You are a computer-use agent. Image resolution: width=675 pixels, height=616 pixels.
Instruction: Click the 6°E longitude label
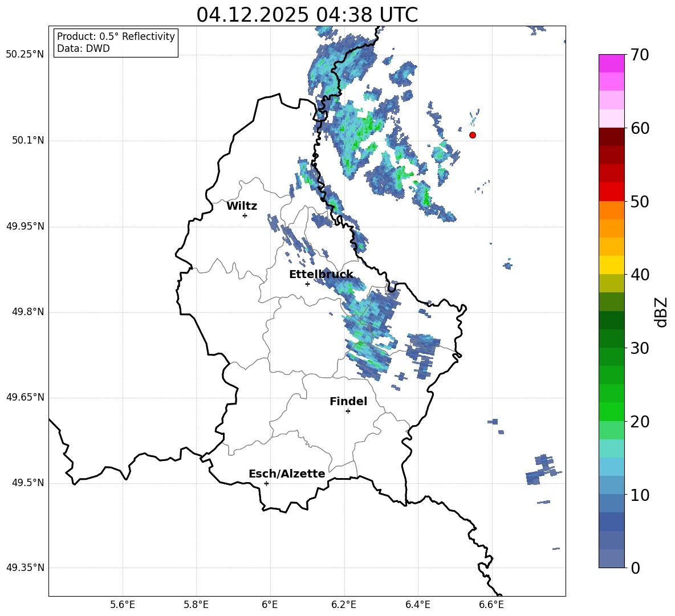click(270, 605)
